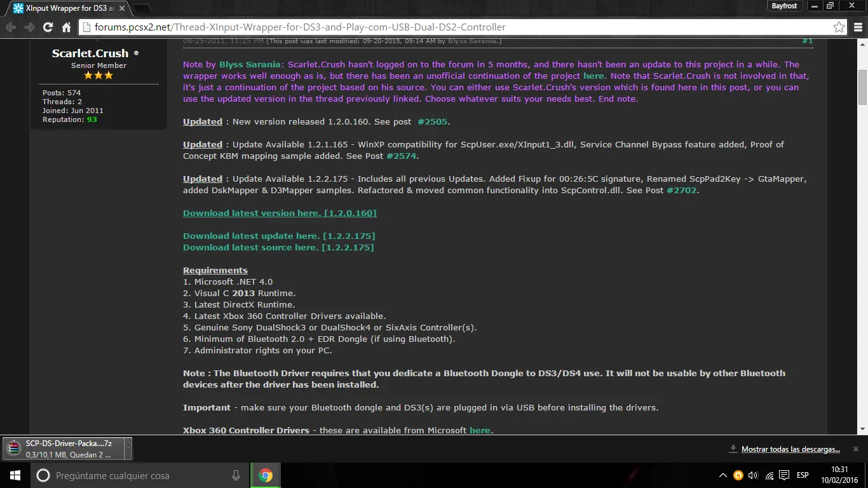Open Chrome from the taskbar
The height and width of the screenshot is (488, 868).
(x=266, y=475)
